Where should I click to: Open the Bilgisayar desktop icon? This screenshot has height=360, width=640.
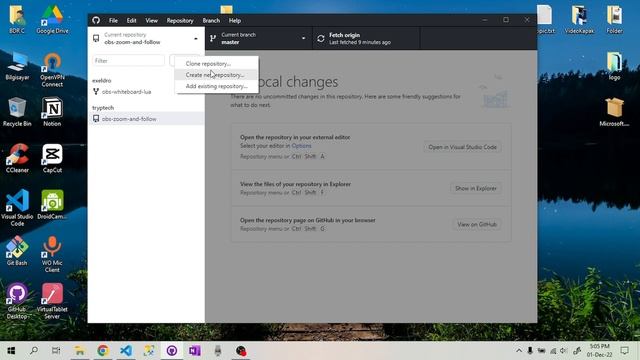17,66
